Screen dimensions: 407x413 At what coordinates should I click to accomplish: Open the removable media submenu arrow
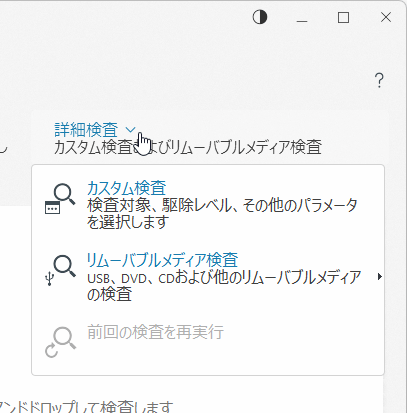coord(379,277)
